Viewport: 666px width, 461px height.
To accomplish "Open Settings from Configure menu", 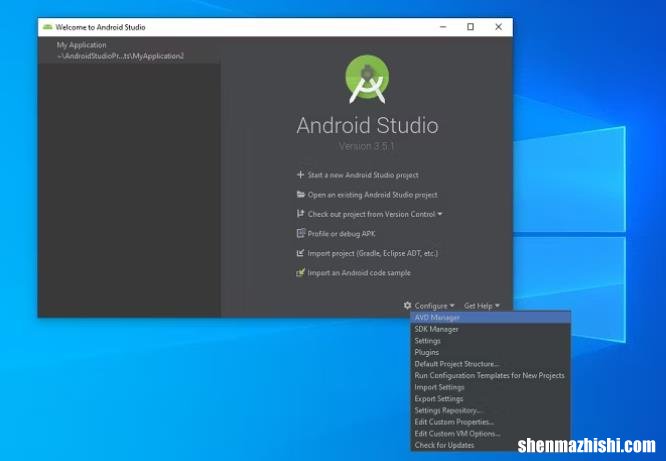I will (x=491, y=341).
